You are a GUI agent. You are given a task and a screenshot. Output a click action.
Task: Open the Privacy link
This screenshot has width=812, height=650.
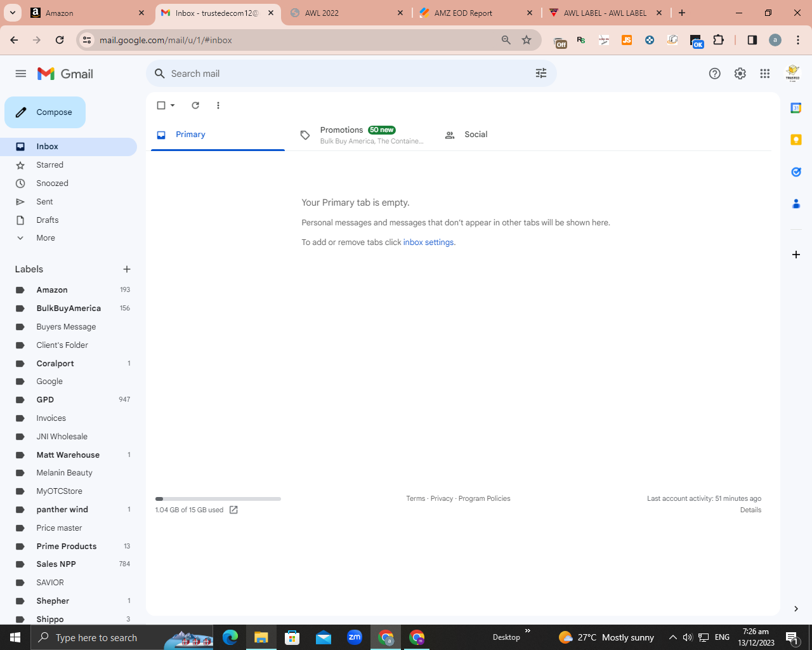click(442, 499)
